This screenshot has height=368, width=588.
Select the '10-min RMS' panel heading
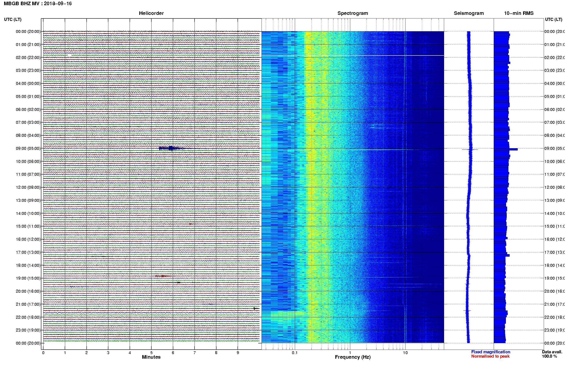pos(519,13)
